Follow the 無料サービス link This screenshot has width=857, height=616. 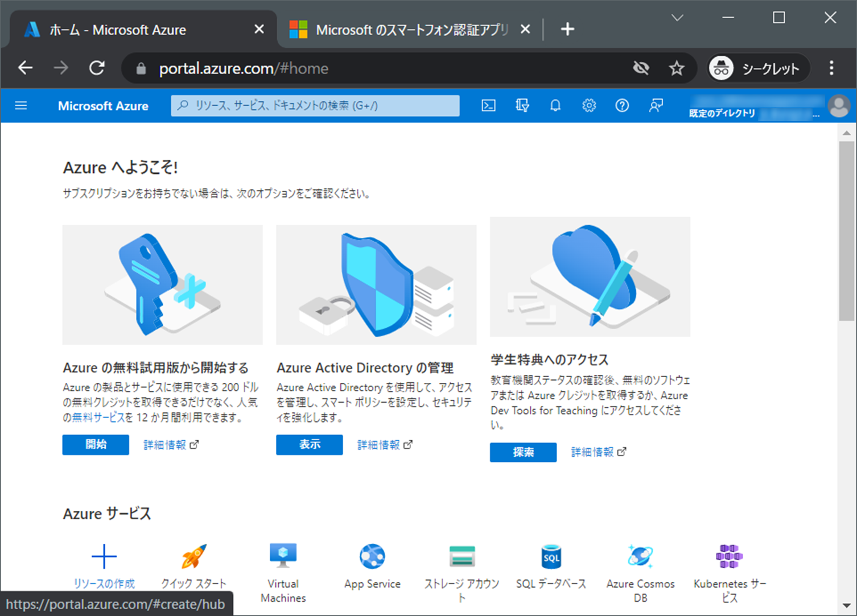[98, 417]
